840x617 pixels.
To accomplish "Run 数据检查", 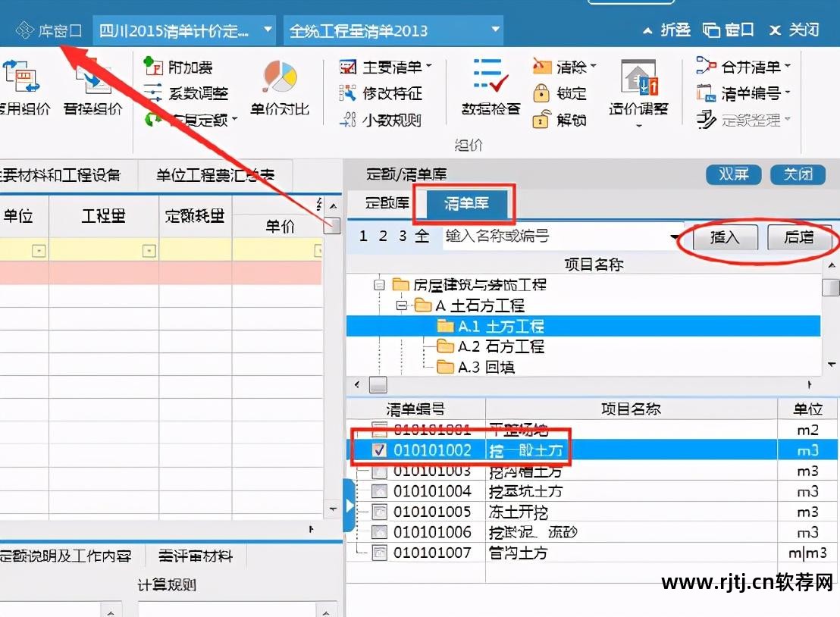I will pyautogui.click(x=491, y=87).
